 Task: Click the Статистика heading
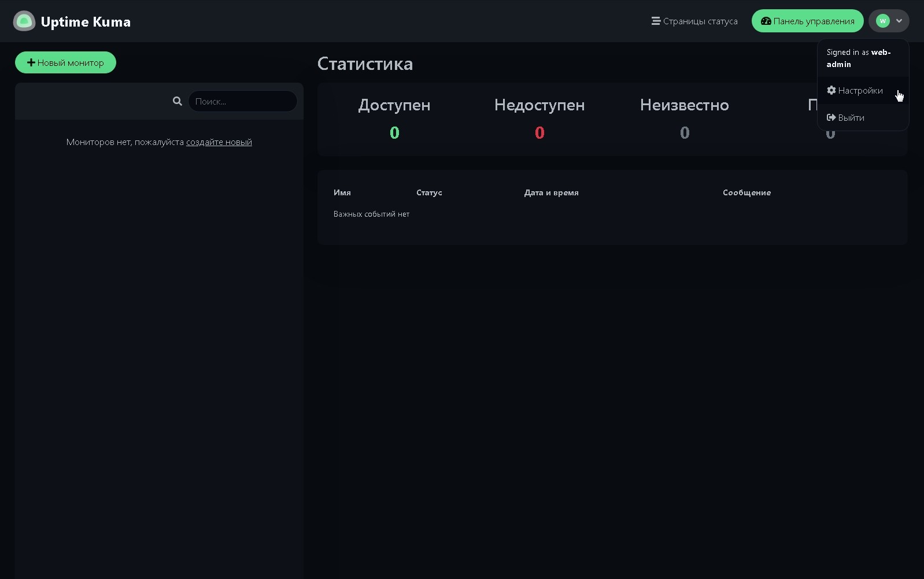click(365, 64)
